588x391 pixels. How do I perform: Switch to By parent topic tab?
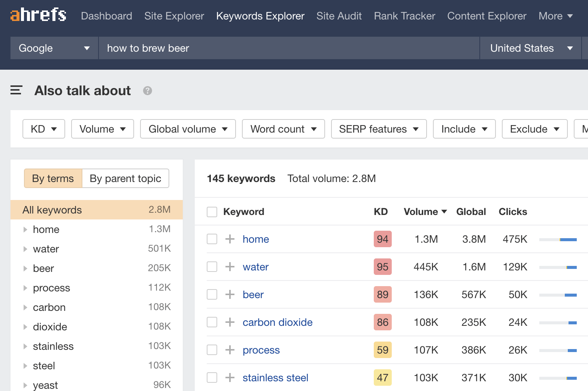tap(125, 178)
